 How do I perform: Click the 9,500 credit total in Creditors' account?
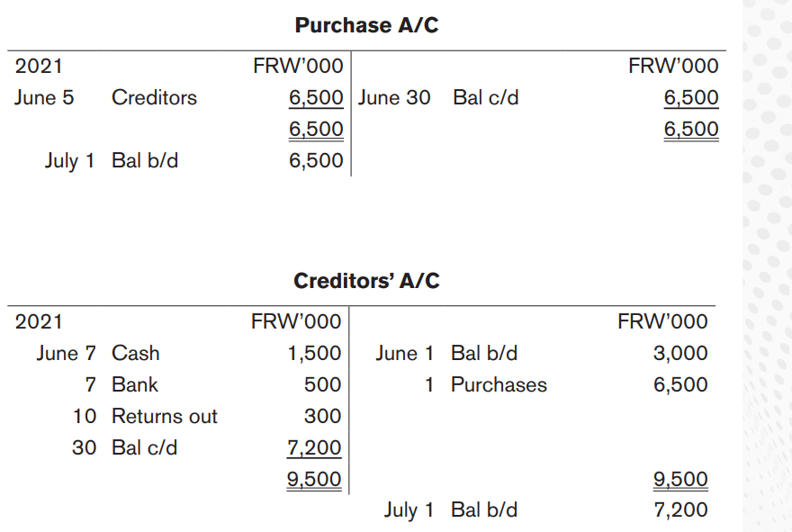680,479
